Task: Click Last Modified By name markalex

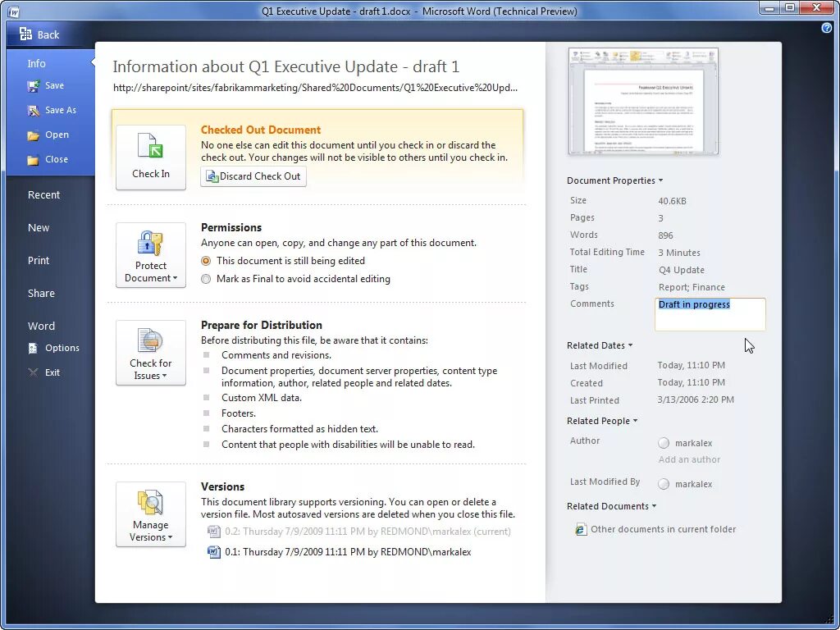Action: point(693,484)
